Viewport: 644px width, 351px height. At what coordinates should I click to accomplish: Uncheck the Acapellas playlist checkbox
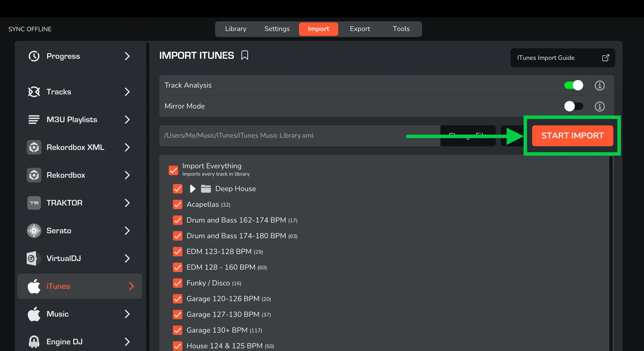pyautogui.click(x=177, y=204)
